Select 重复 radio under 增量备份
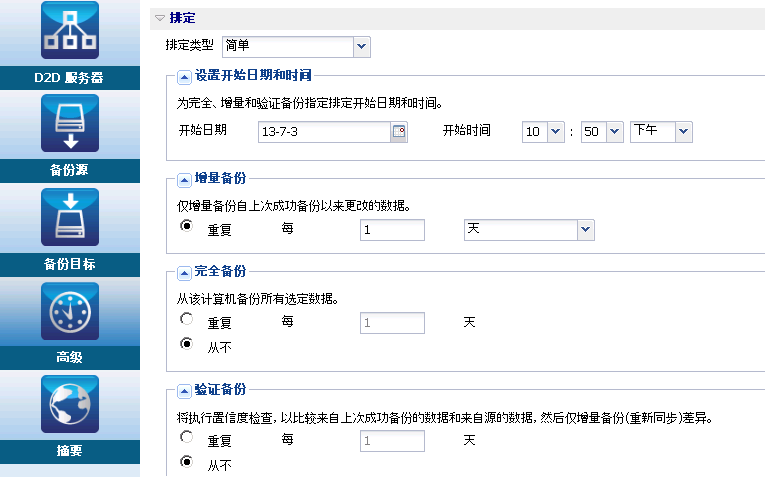This screenshot has width=765, height=477. (186, 226)
